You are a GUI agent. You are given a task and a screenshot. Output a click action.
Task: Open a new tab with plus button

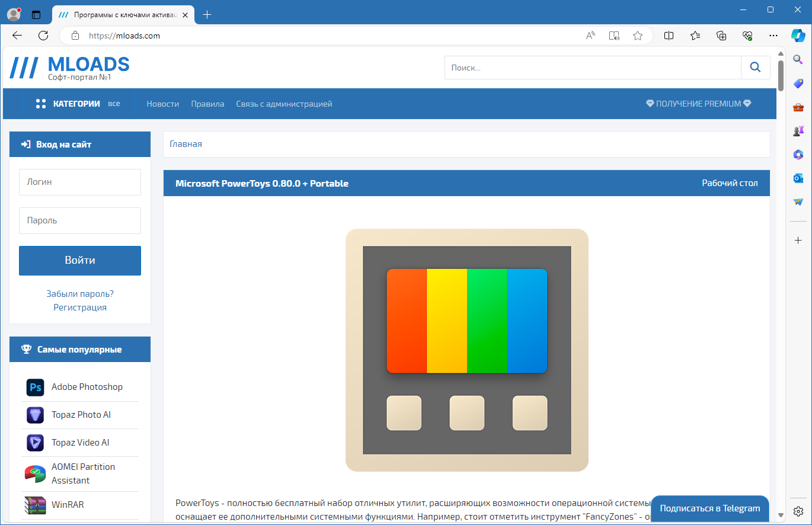point(207,15)
